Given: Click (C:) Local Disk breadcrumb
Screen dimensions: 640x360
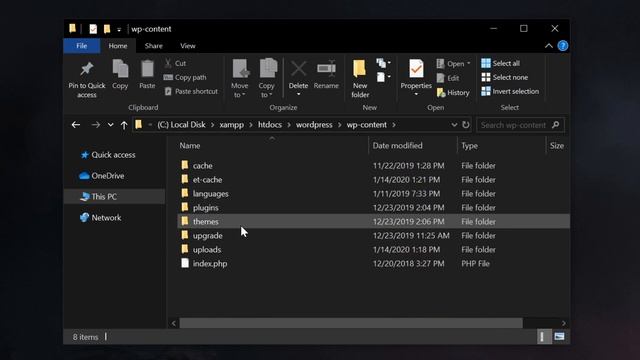Looking at the screenshot, I should (x=181, y=125).
